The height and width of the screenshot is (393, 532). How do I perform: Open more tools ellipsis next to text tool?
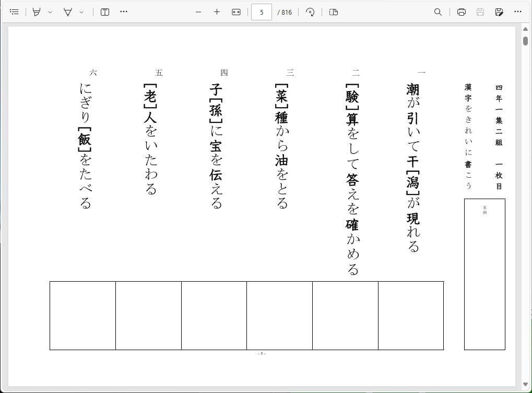point(124,12)
